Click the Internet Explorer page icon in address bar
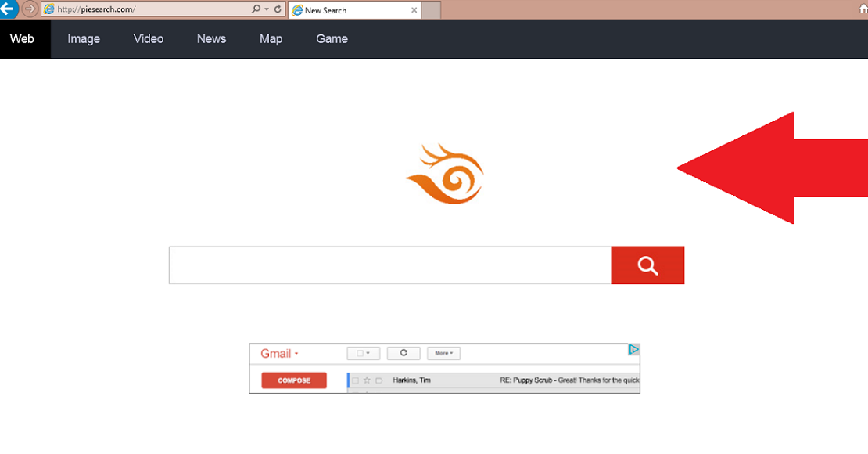The image size is (868, 454). click(x=48, y=9)
